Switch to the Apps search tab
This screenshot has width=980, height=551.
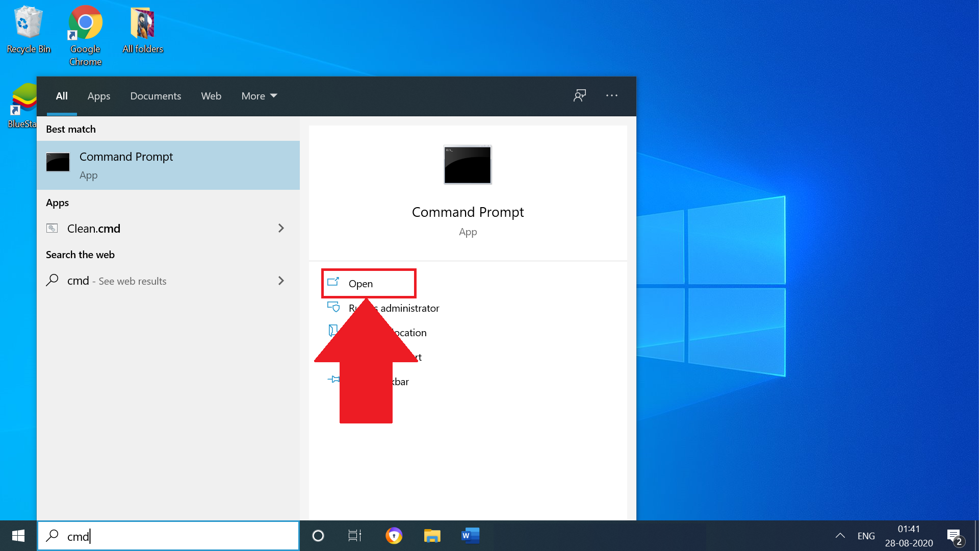coord(99,96)
